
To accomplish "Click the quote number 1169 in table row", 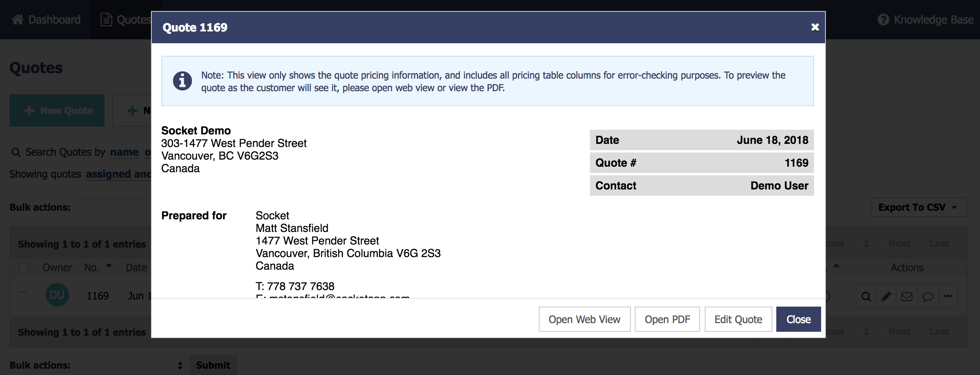I will click(x=98, y=296).
